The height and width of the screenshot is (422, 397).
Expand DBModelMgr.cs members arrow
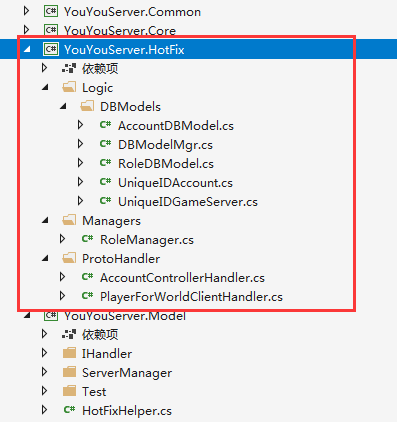coord(80,144)
